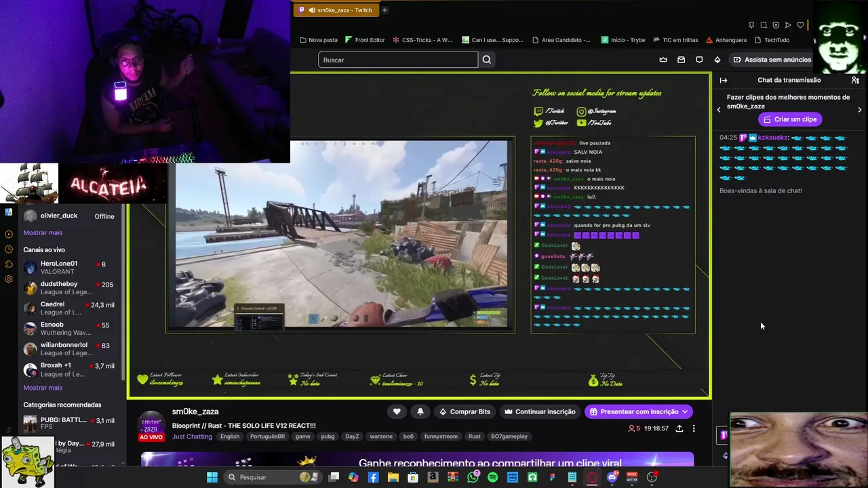
Task: Expand the Presentear com inscrição dropdown arrow
Action: pyautogui.click(x=685, y=411)
